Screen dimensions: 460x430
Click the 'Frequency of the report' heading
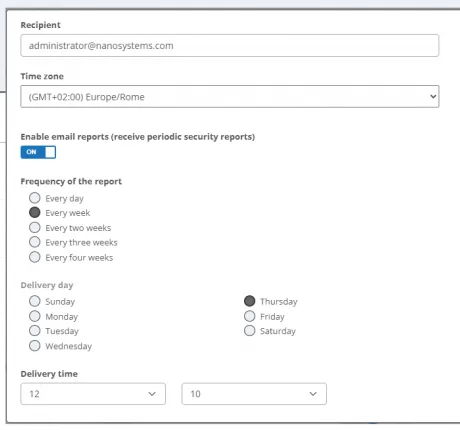[x=71, y=181]
